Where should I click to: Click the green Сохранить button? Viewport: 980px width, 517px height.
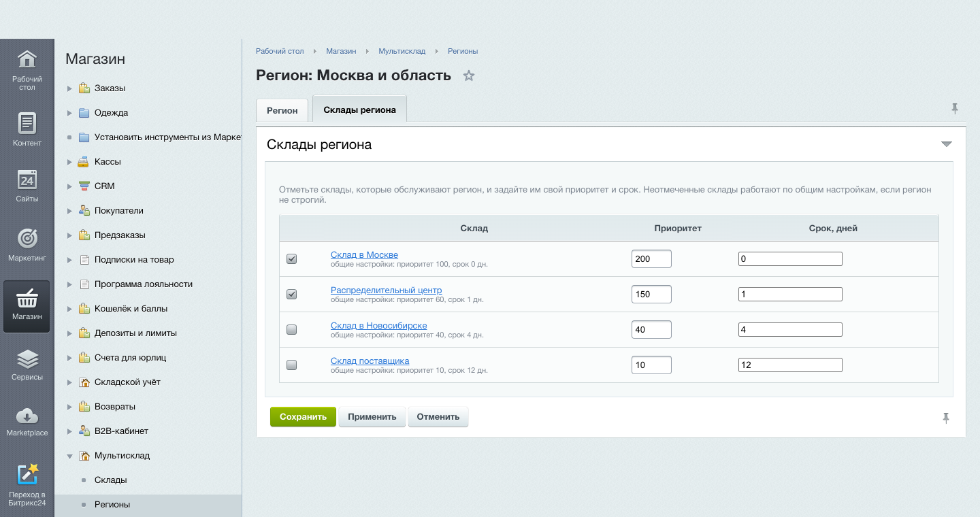[x=303, y=417]
